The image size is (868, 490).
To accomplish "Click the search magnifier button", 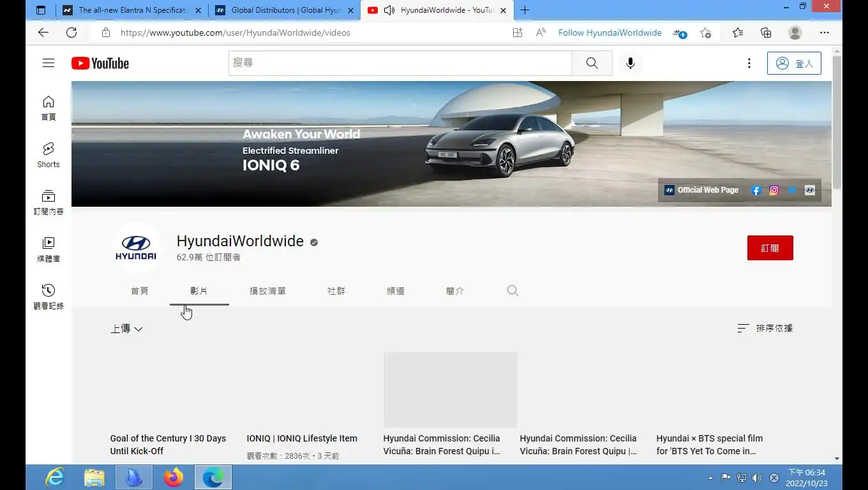I will point(592,63).
